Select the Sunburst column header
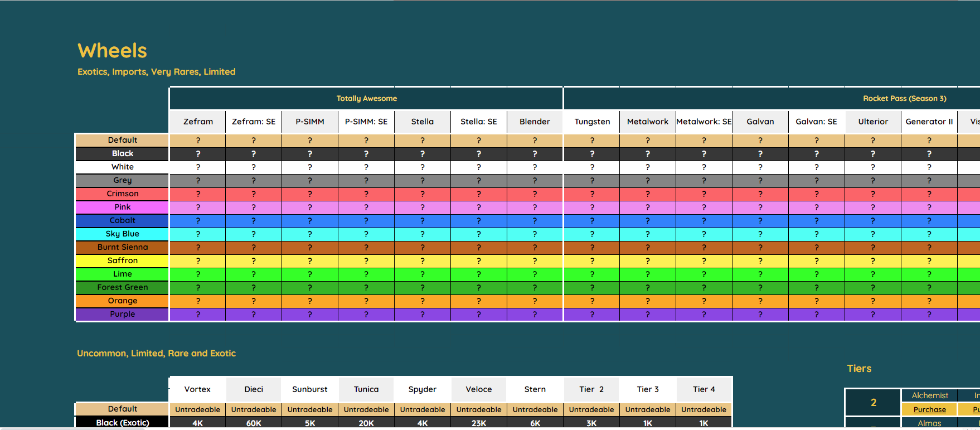 click(x=310, y=389)
